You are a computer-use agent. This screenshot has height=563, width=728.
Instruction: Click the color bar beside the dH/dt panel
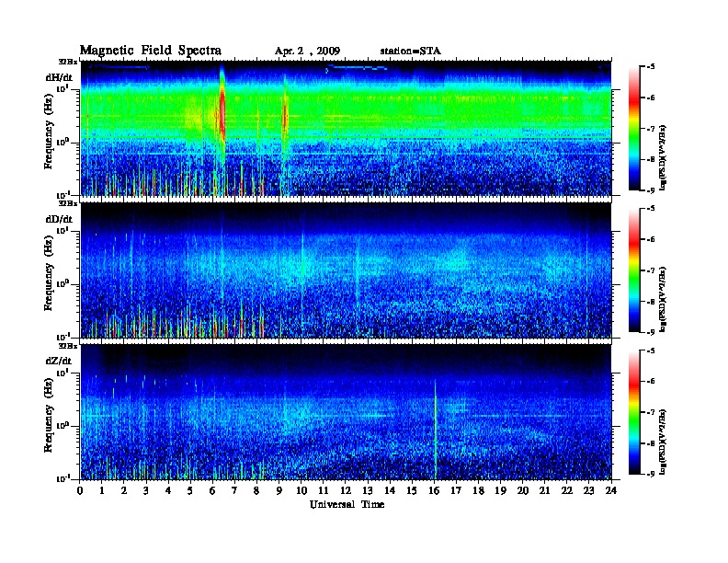634,129
